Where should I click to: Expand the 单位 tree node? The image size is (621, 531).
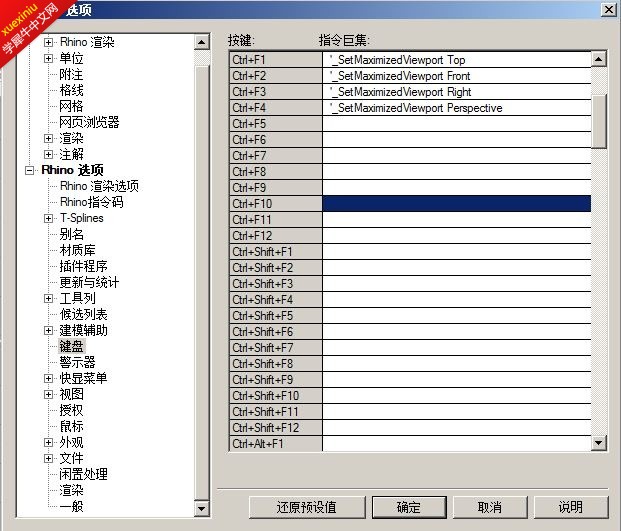(48, 59)
